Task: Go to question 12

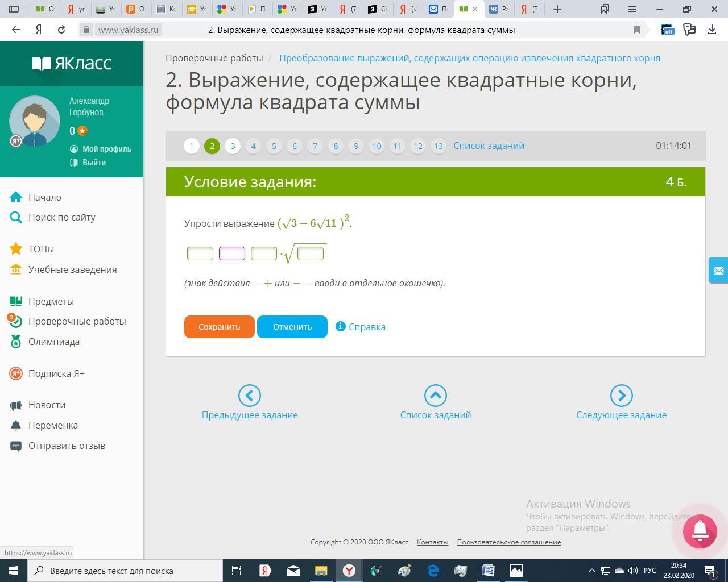Action: click(x=417, y=146)
